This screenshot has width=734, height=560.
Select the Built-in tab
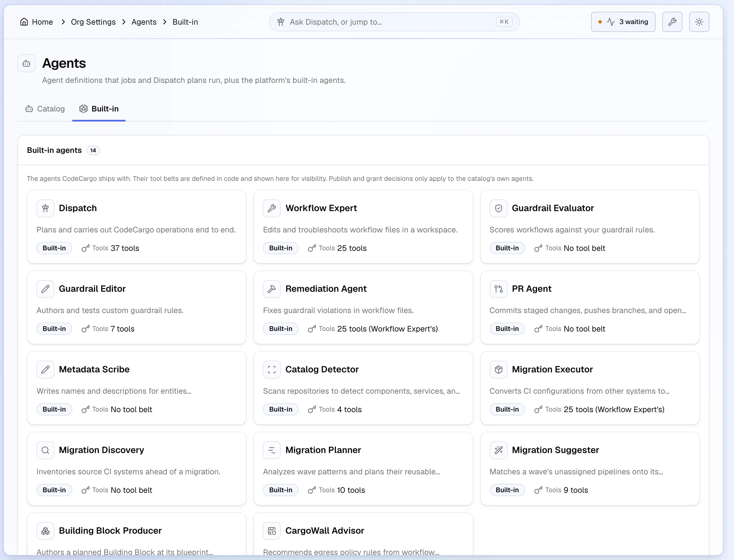tap(99, 109)
